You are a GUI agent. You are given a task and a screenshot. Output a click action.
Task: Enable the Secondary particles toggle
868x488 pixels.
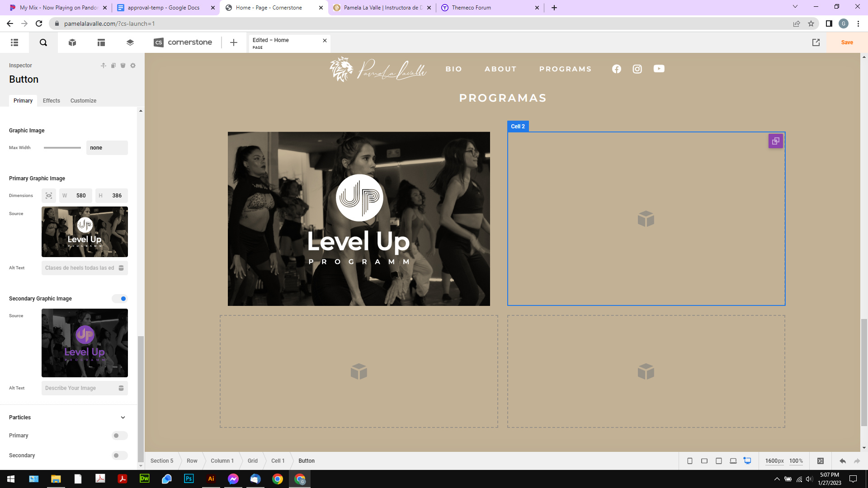coord(120,455)
